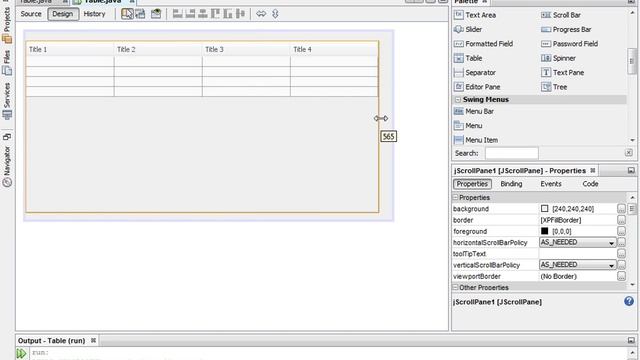The height and width of the screenshot is (360, 640).
Task: Open editor for viewportBorder property
Action: coord(621,276)
